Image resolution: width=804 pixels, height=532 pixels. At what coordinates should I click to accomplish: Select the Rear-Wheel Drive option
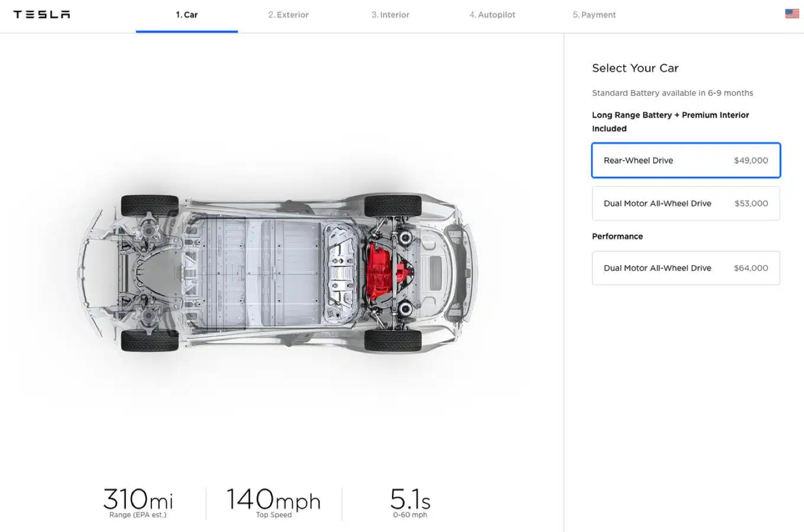(x=686, y=160)
